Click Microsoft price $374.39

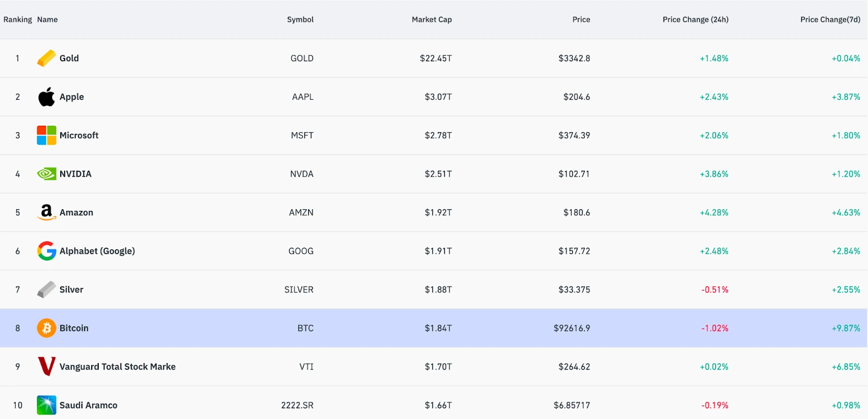click(x=574, y=135)
